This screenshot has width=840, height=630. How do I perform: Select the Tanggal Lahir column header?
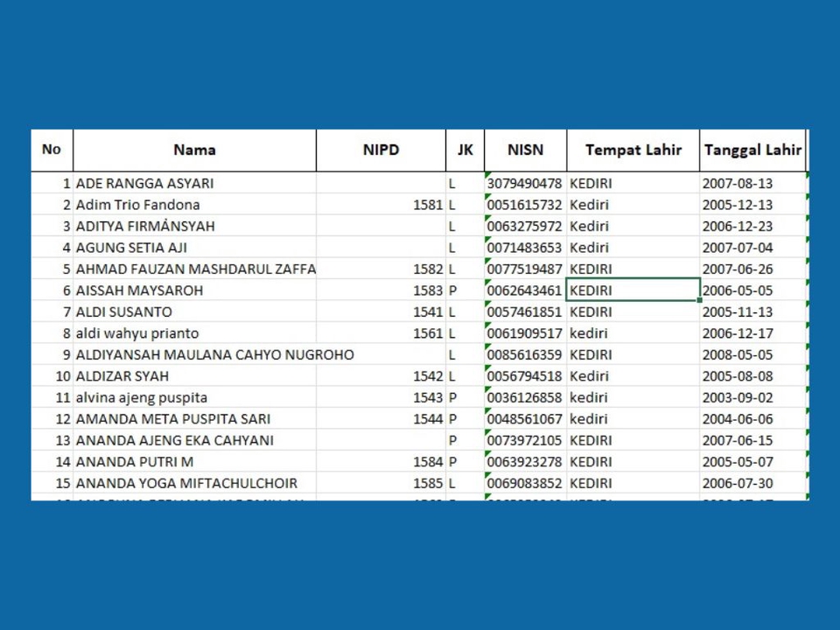click(752, 150)
